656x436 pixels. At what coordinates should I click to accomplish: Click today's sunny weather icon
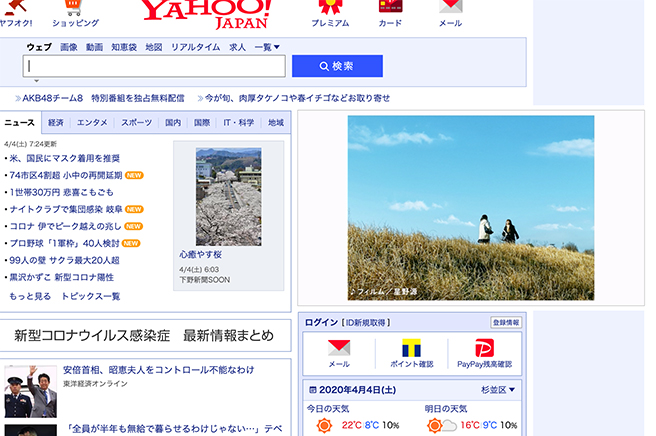point(324,425)
